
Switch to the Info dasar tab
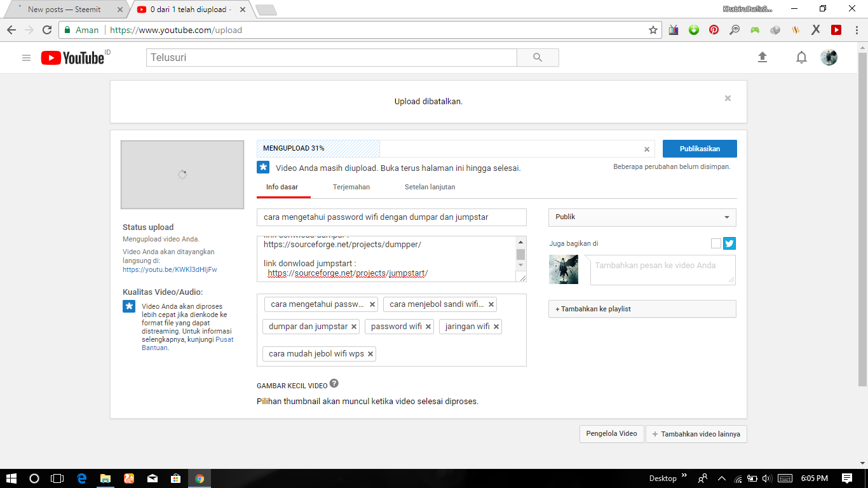coord(282,187)
